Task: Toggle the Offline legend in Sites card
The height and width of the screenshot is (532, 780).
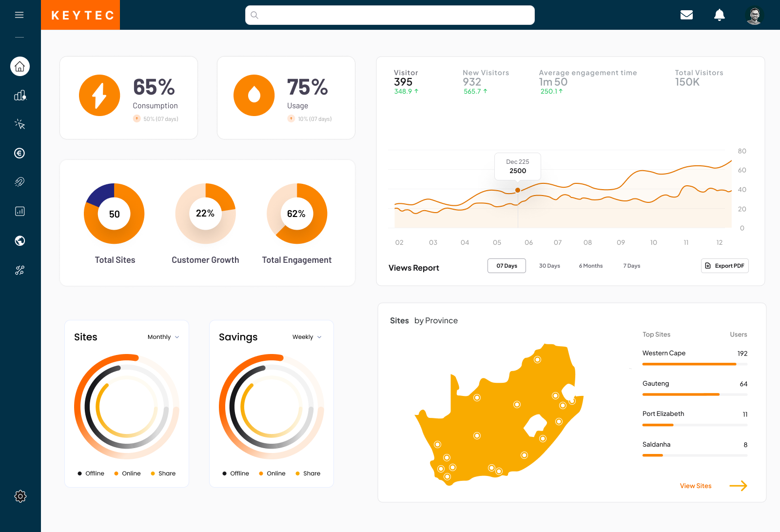Action: (x=91, y=473)
